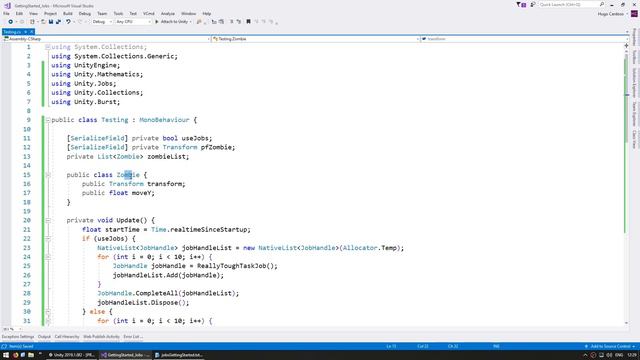Screen dimensions: 640x360
Task: Collapse the Testing class outline
Action: pos(48,120)
